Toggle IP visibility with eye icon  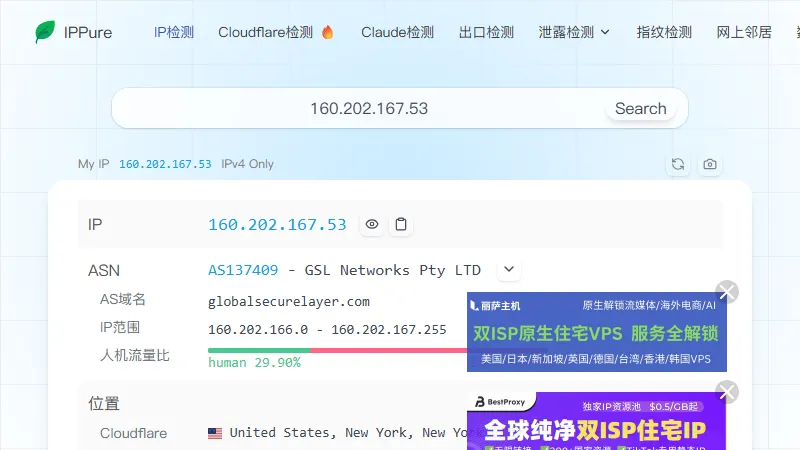click(372, 224)
